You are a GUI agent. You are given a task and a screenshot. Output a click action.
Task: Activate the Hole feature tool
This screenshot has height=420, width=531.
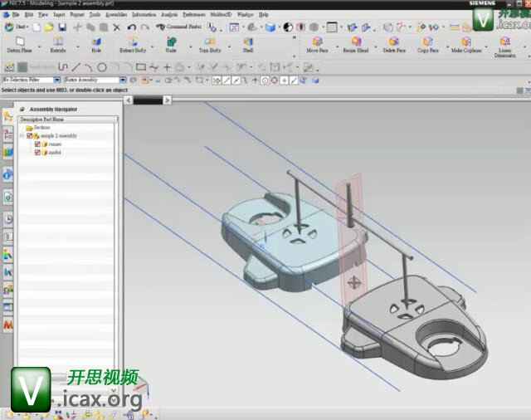pos(96,44)
